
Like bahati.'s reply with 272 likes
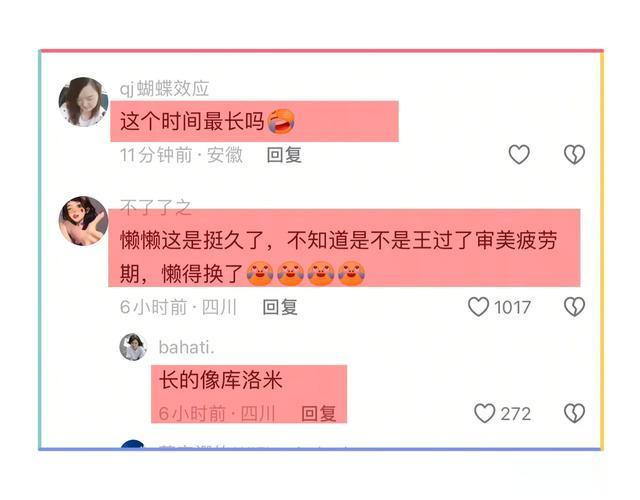point(484,413)
